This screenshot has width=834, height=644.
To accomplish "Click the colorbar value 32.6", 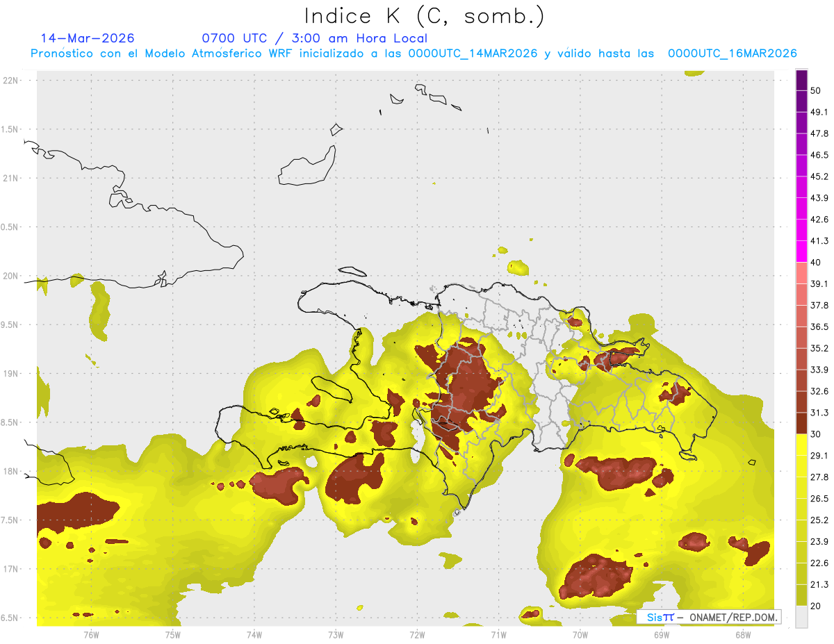I will click(820, 391).
